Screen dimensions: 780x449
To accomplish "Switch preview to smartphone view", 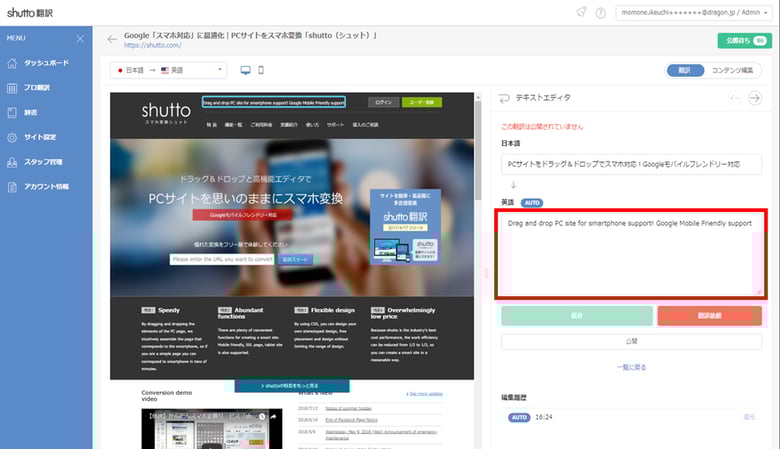I will coord(261,70).
